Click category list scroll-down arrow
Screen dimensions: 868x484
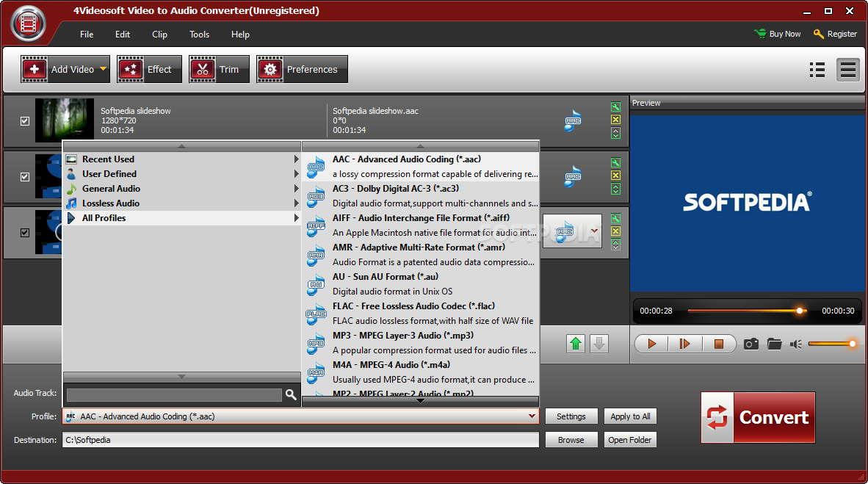[181, 377]
